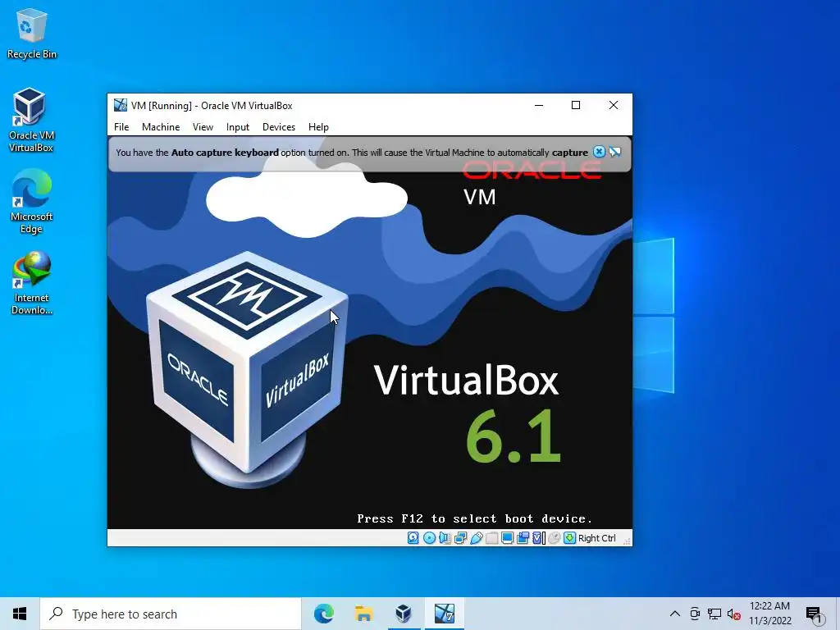
Task: Open the Machine menu
Action: click(x=161, y=127)
